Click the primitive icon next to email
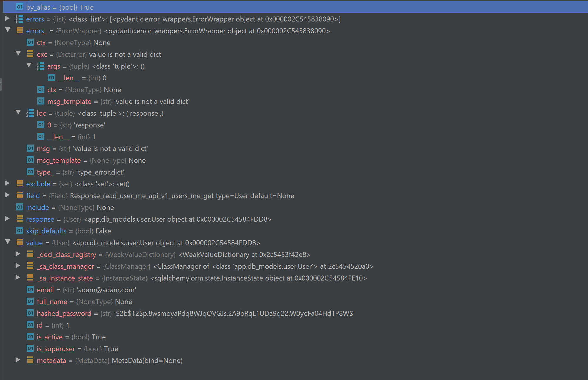Image resolution: width=588 pixels, height=380 pixels. click(30, 290)
